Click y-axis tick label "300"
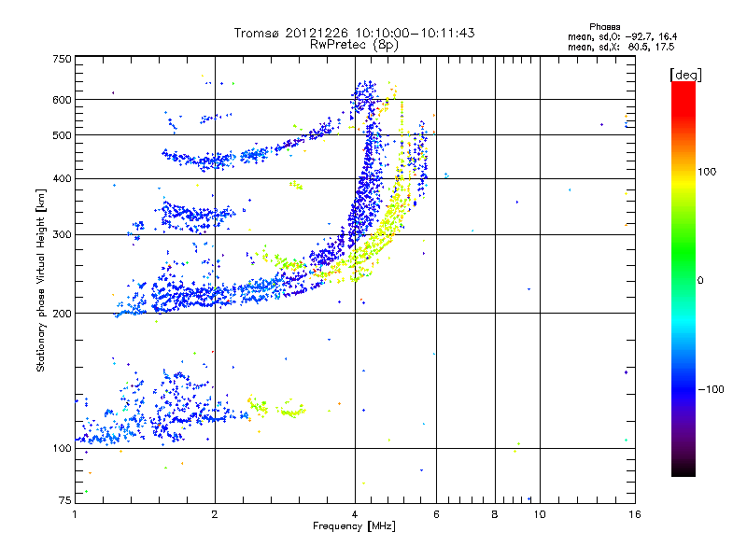The image size is (747, 560). point(62,235)
